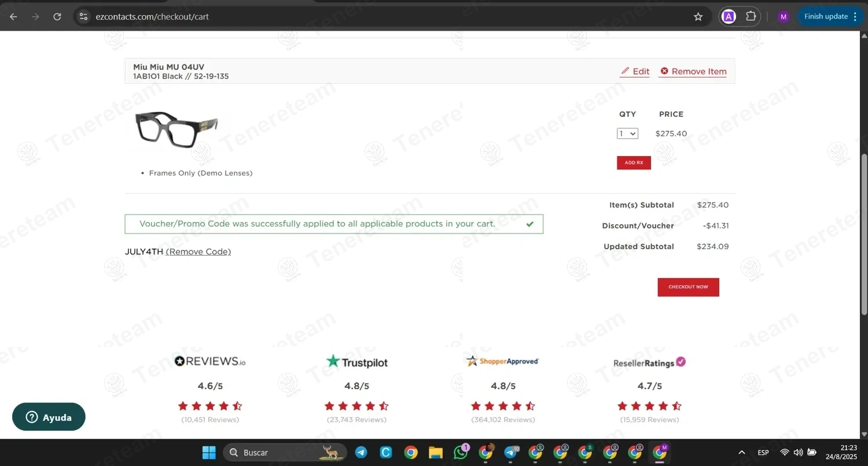Remove the Miu Miu MU 04UV item
The width and height of the screenshot is (868, 466).
coord(693,72)
